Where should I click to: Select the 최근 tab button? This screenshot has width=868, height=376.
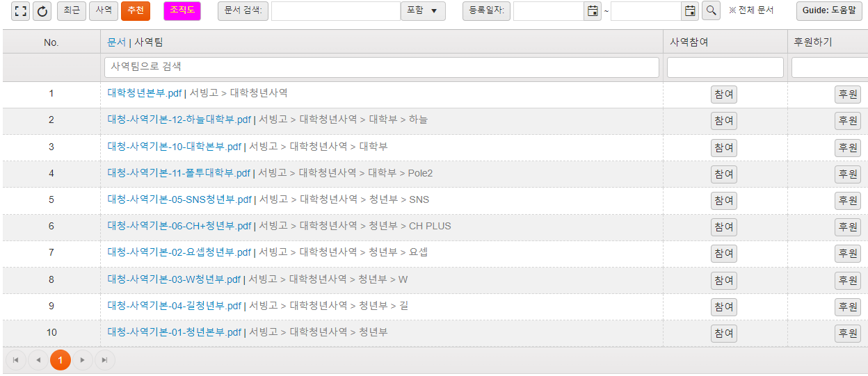point(72,11)
